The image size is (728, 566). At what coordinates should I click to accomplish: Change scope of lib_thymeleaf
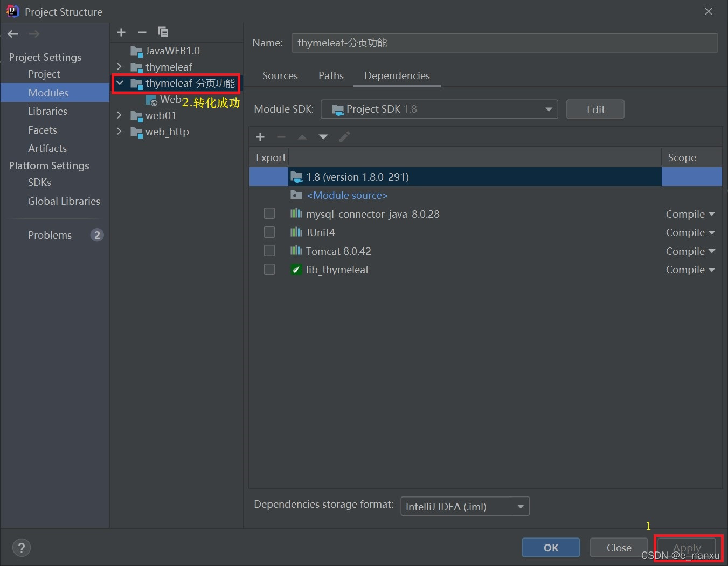tap(690, 270)
